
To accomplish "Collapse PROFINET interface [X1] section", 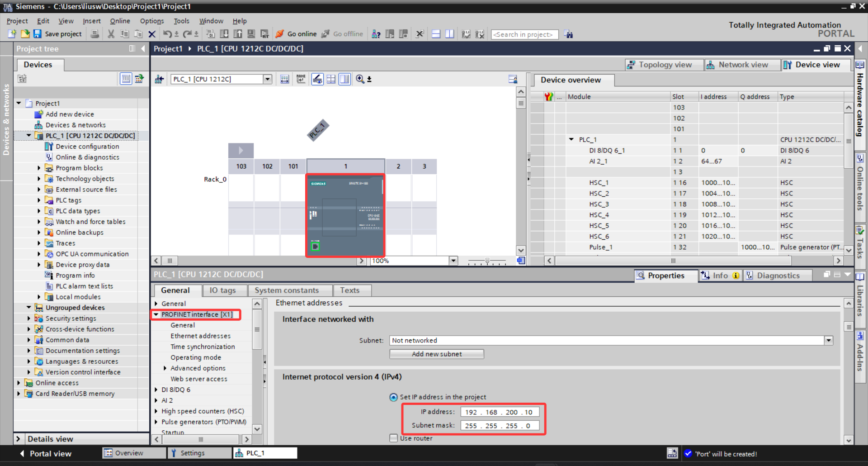I will point(156,314).
